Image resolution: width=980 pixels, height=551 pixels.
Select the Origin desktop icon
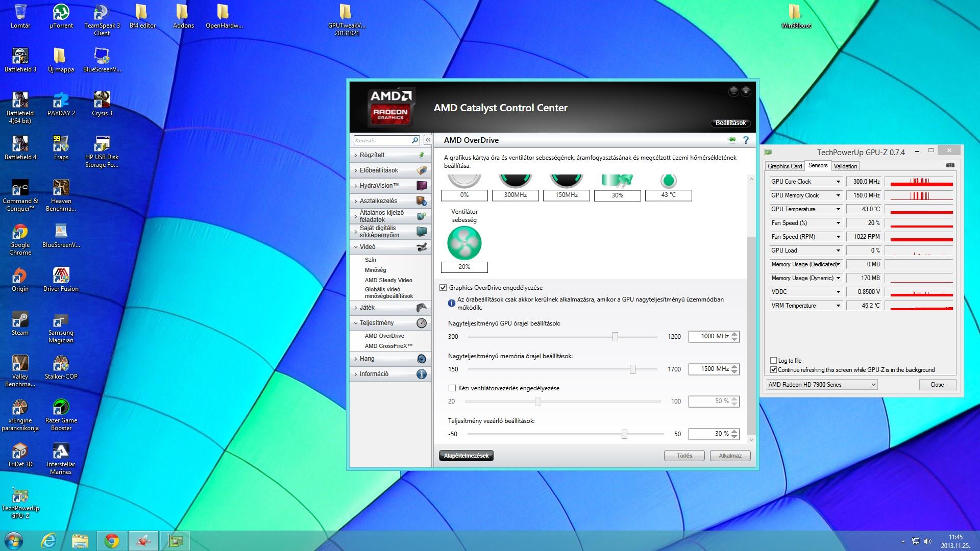(x=20, y=280)
